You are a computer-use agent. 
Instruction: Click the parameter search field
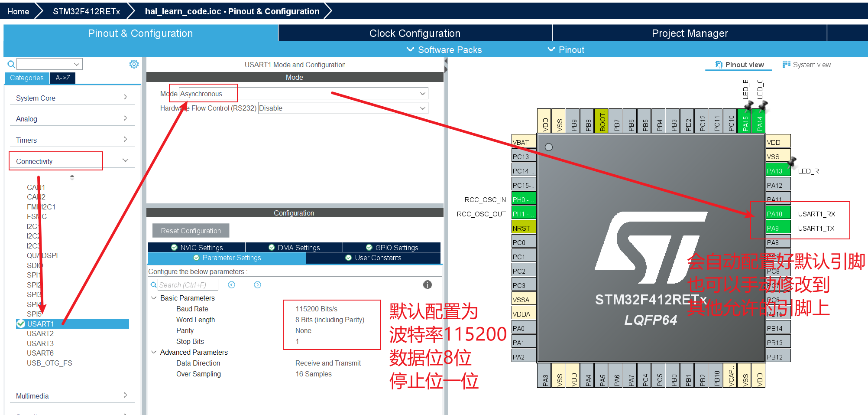tap(188, 285)
